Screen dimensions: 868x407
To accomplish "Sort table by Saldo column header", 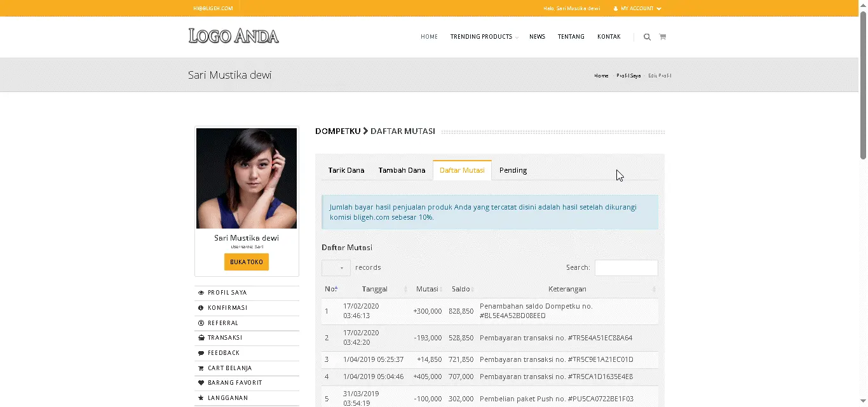I will point(461,289).
